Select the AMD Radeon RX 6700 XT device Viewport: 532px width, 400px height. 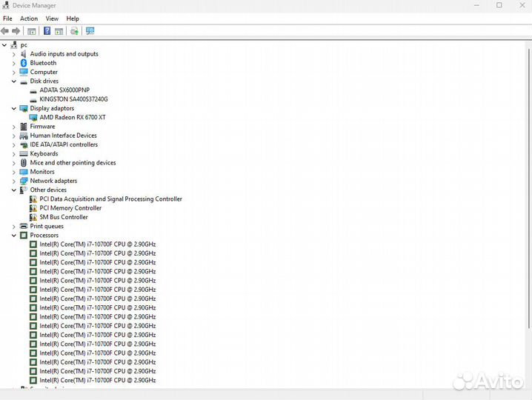click(x=73, y=117)
